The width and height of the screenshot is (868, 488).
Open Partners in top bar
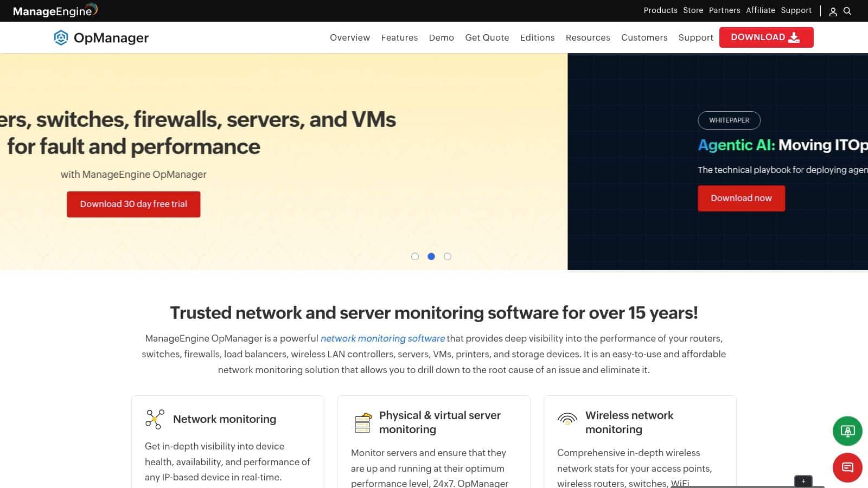pos(724,10)
